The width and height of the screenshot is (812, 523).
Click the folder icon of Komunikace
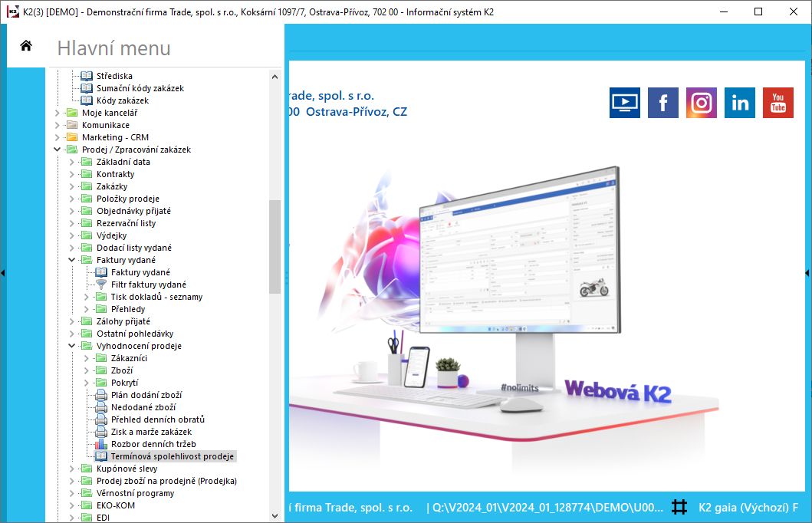pos(73,125)
